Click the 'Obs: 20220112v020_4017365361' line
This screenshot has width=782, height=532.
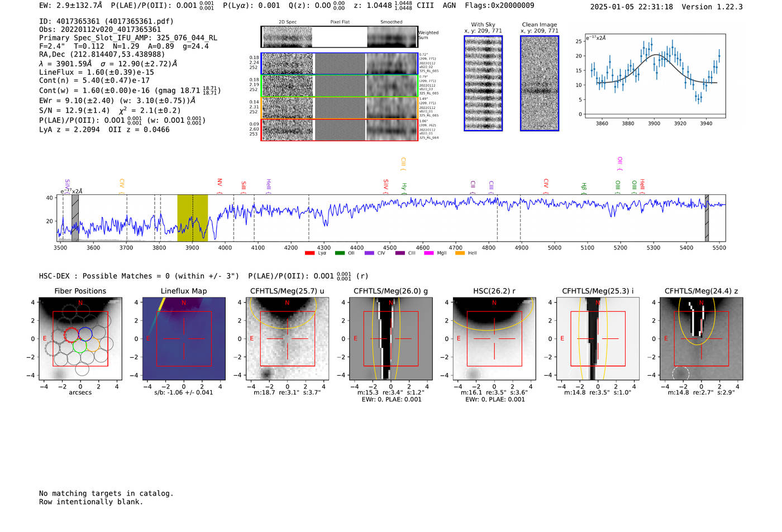100,30
